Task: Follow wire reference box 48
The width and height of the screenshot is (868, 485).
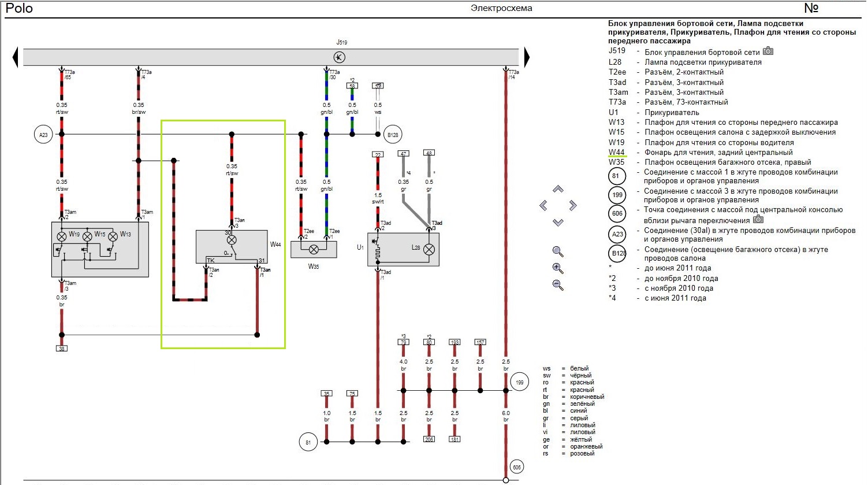Action: coord(429,153)
